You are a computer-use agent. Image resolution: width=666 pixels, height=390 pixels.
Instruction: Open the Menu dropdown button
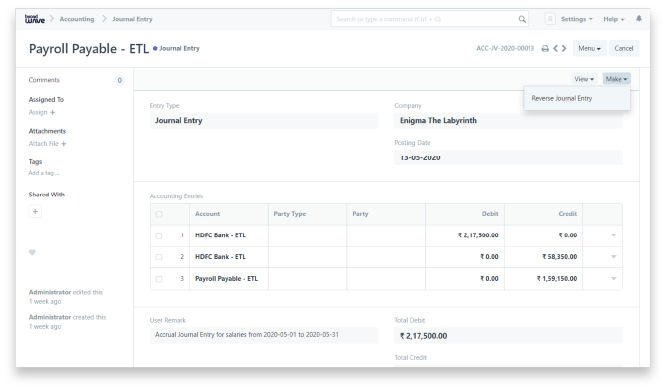coord(589,48)
